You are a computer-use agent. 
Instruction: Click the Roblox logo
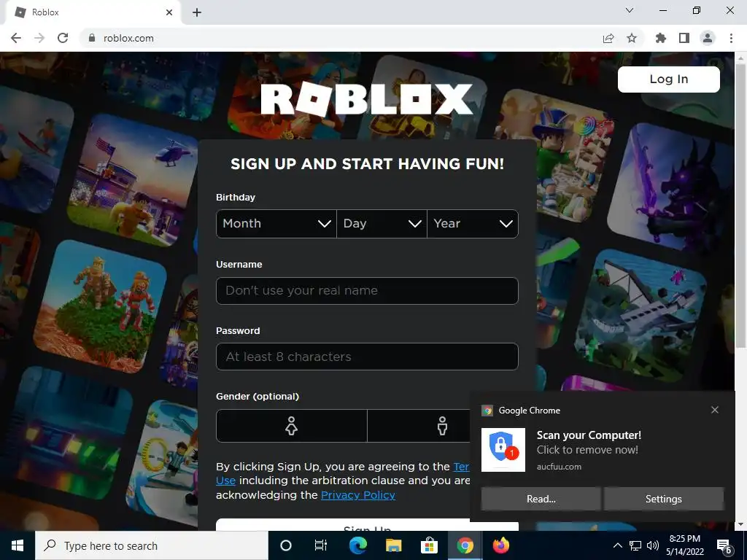(x=367, y=99)
